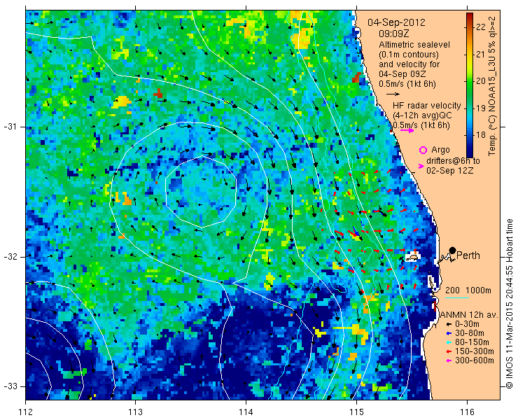Click the Perth city label
Viewport: 518px width, 420px height.
468,255
